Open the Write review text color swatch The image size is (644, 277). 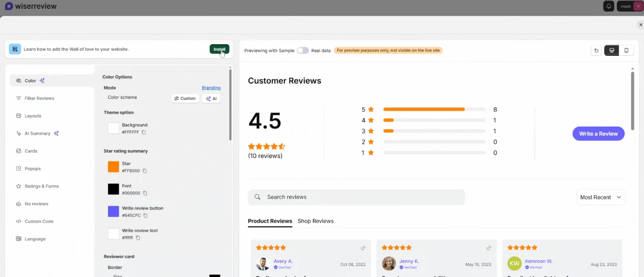point(113,234)
